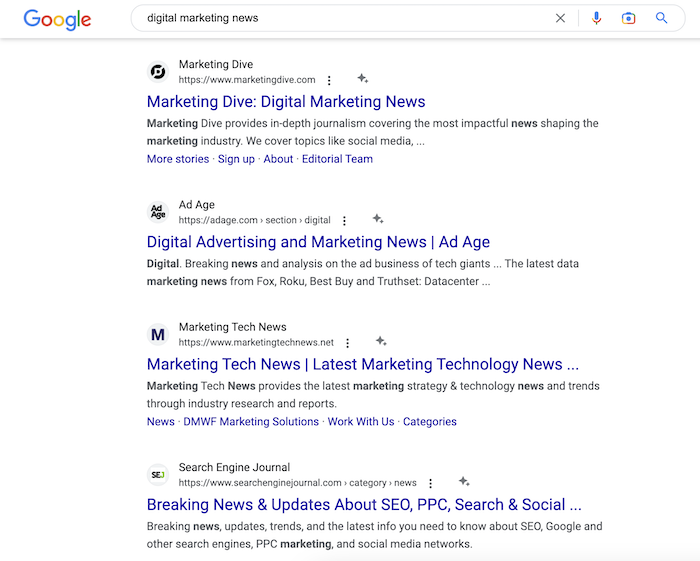Open Marketing Dive's About sitelink

[x=278, y=159]
